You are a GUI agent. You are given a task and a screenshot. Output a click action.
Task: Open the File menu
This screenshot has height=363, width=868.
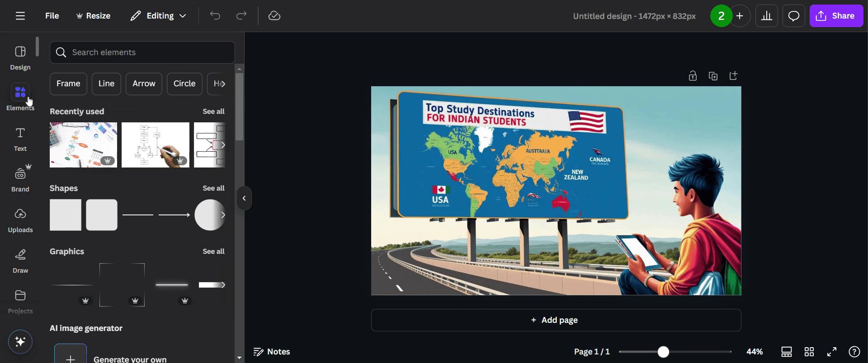click(52, 16)
